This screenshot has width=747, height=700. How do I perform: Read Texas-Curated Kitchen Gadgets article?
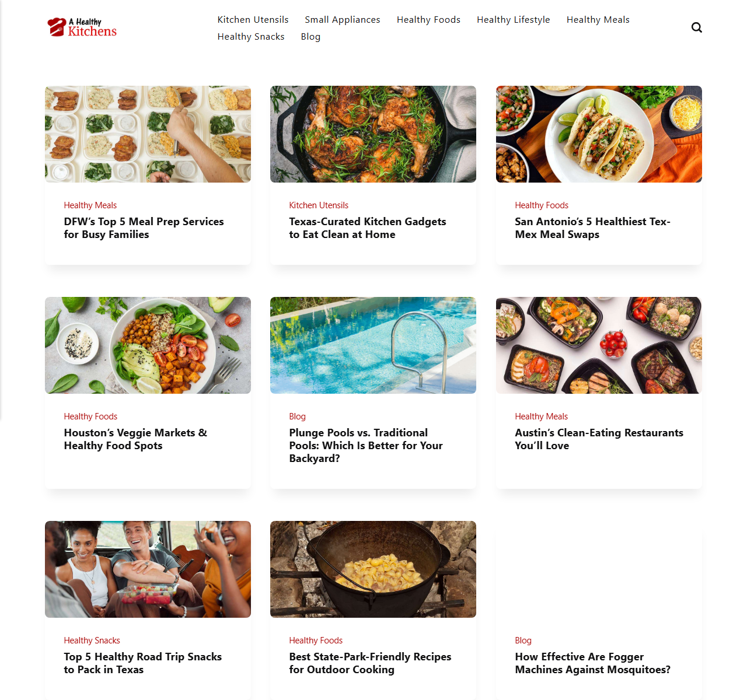(368, 228)
